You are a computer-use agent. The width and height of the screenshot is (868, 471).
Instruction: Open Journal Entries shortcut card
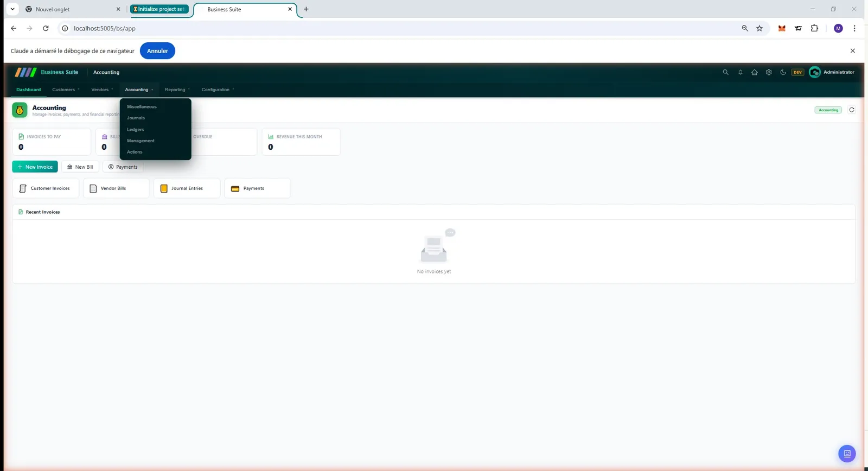[187, 188]
